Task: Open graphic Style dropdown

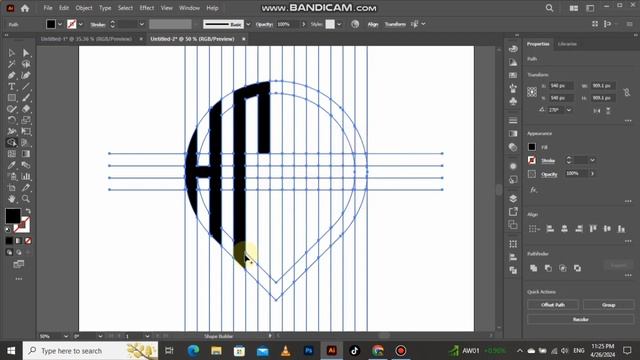Action: tap(339, 24)
